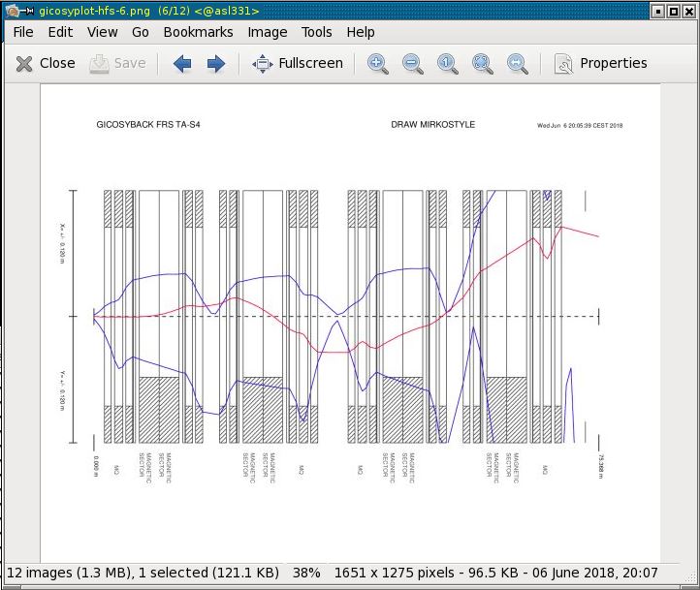This screenshot has width=700, height=590.
Task: Go to the next image with right arrow
Action: pyautogui.click(x=216, y=64)
